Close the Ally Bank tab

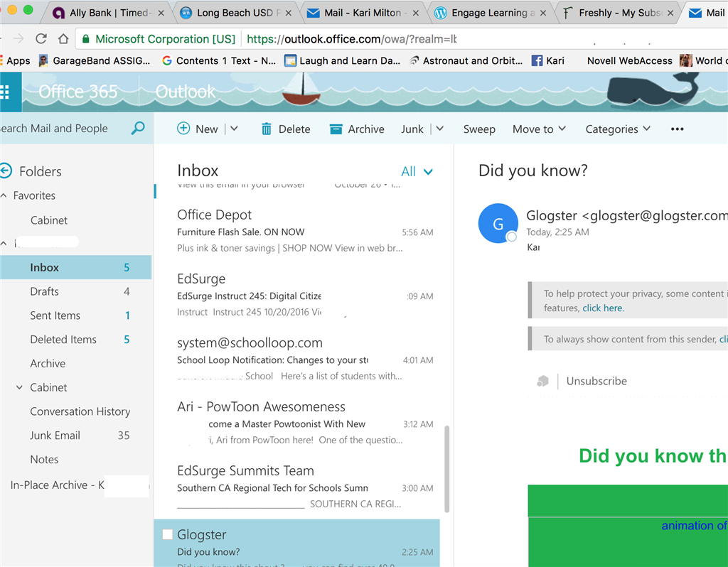(161, 13)
